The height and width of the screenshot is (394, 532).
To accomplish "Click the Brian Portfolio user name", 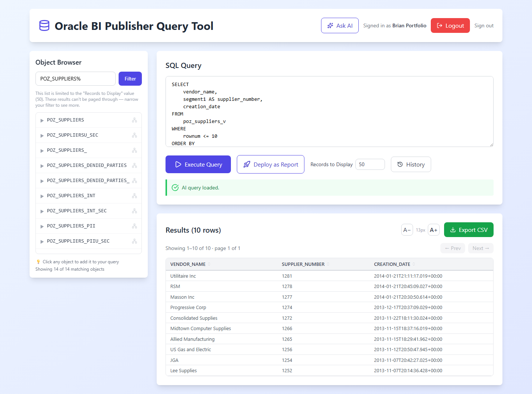I will (409, 25).
